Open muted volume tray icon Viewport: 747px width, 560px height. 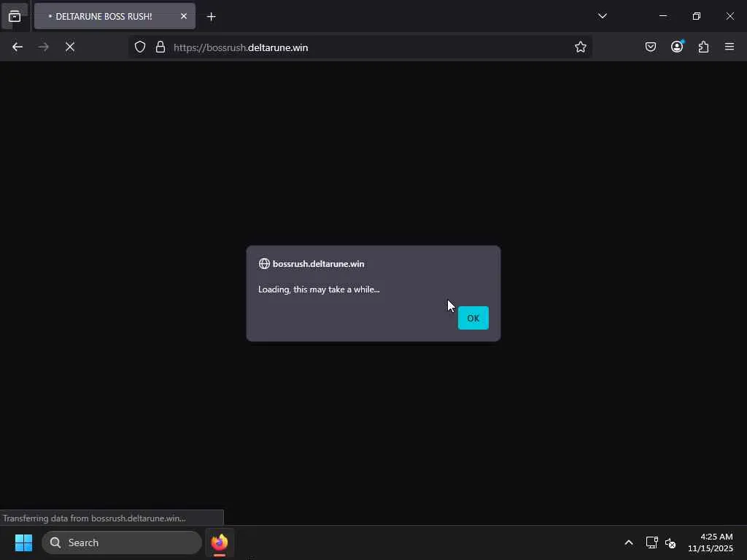coord(670,542)
